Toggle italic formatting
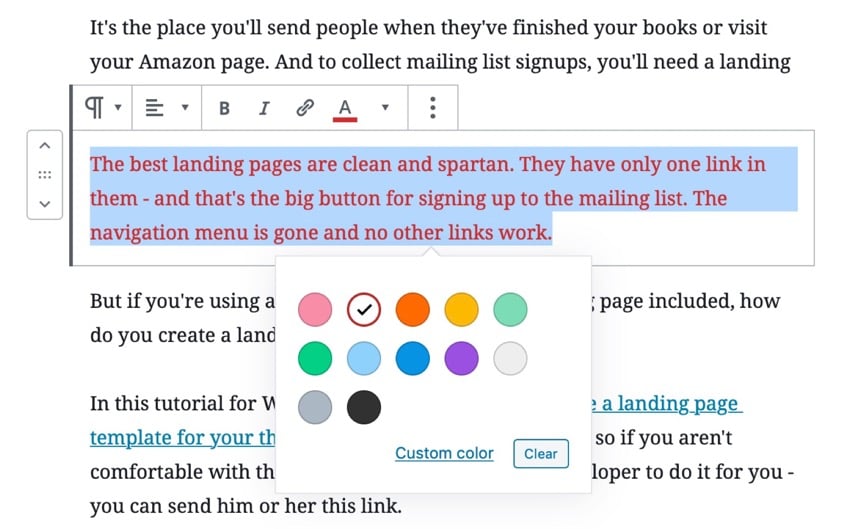850x529 pixels. (x=264, y=108)
